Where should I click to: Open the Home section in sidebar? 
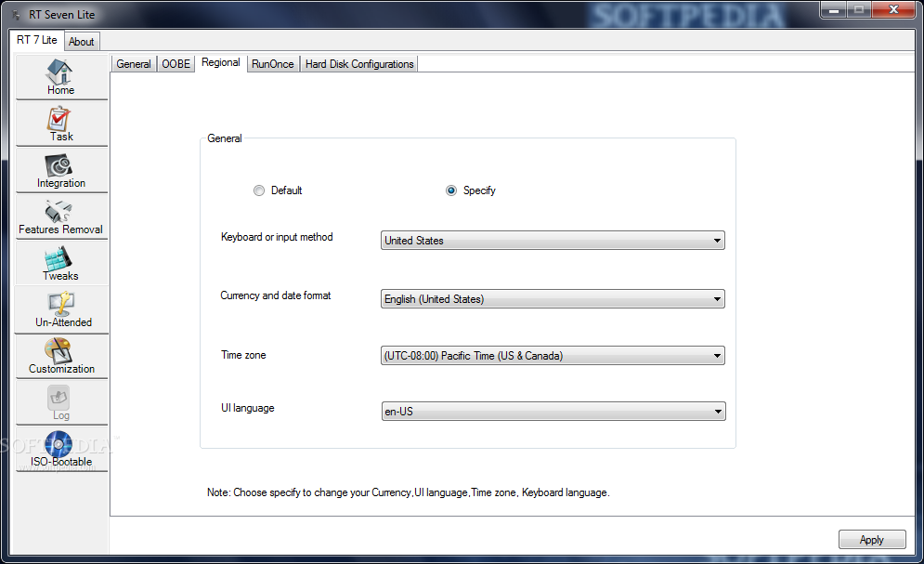point(61,76)
